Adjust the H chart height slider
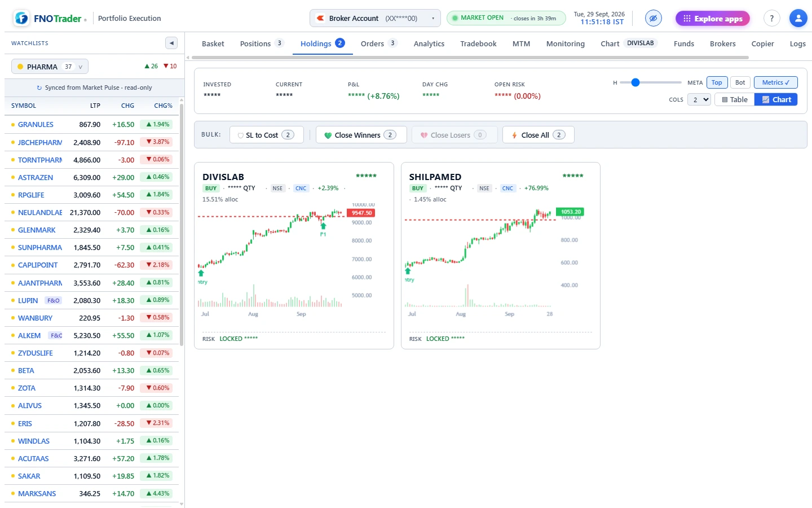 651,82
